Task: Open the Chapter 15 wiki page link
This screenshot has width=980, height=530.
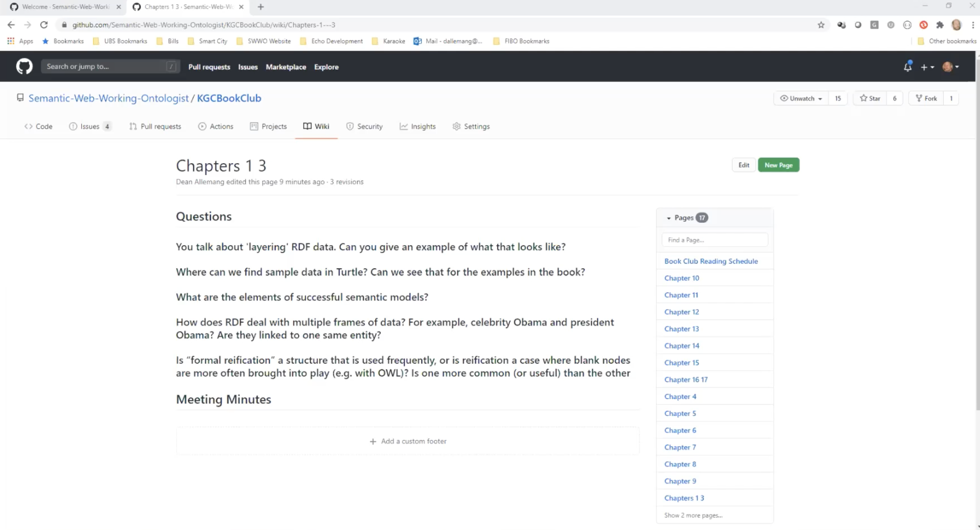Action: click(681, 362)
